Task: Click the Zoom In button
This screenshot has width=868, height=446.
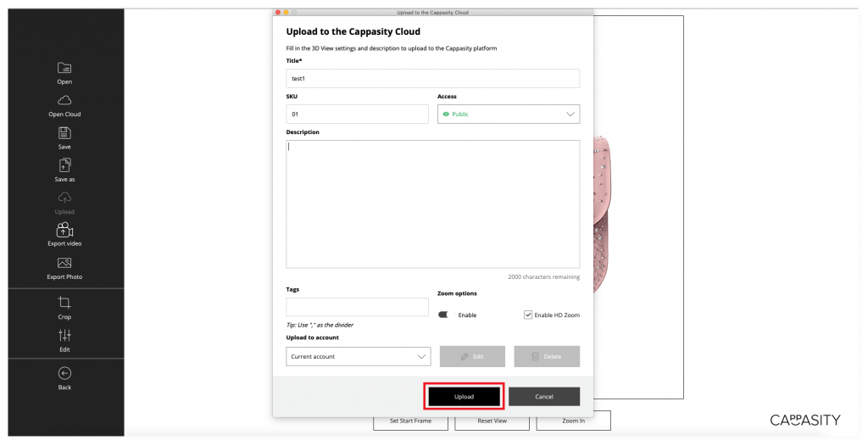Action: click(x=574, y=421)
